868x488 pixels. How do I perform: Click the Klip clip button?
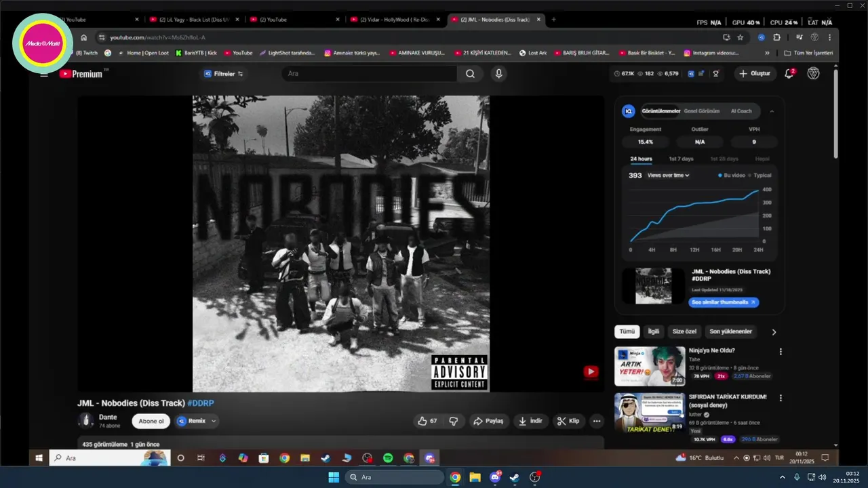568,421
